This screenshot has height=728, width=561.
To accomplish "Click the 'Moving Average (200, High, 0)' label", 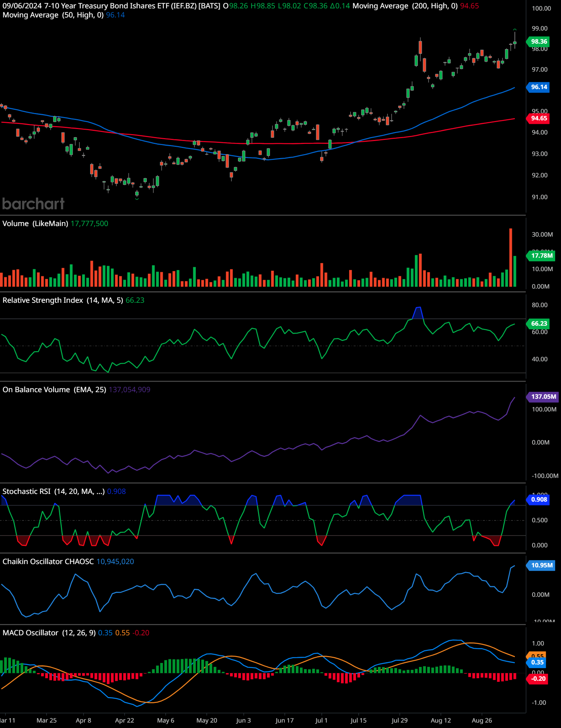I will 405,6.
